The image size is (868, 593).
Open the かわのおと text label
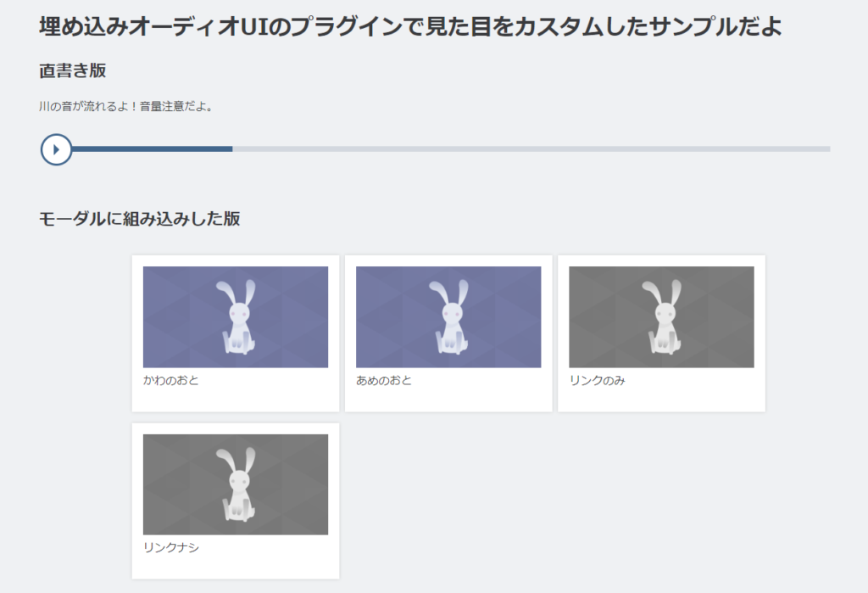pyautogui.click(x=171, y=380)
